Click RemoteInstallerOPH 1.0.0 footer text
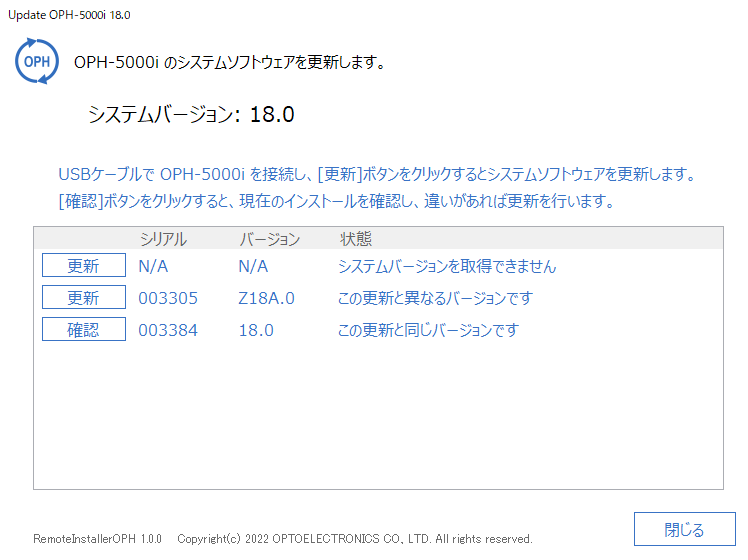The image size is (748, 560). click(97, 539)
